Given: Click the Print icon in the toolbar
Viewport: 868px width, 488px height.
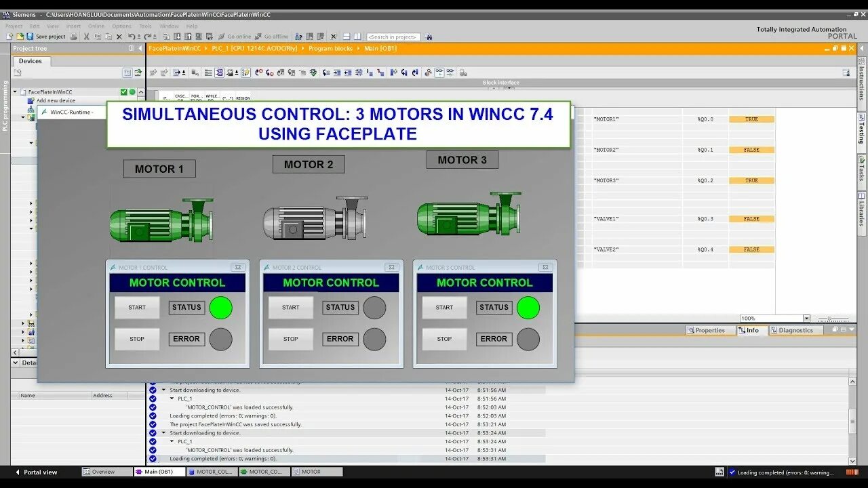Looking at the screenshot, I should pyautogui.click(x=73, y=36).
